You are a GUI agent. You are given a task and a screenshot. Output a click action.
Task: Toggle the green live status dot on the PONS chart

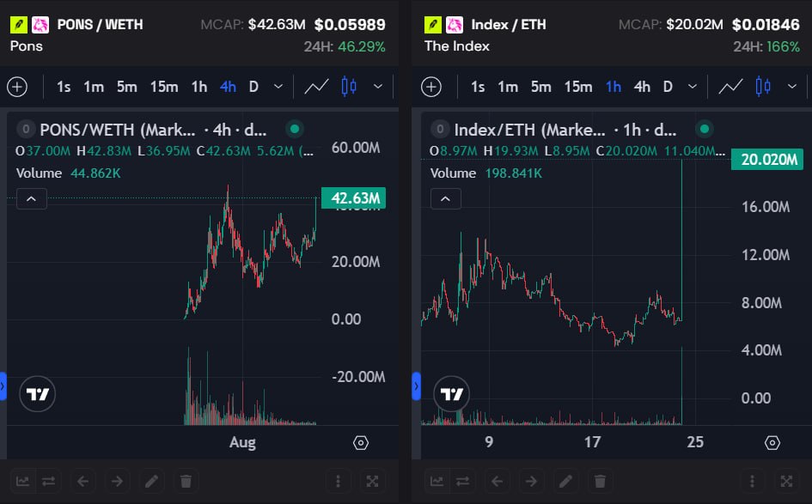(x=295, y=129)
